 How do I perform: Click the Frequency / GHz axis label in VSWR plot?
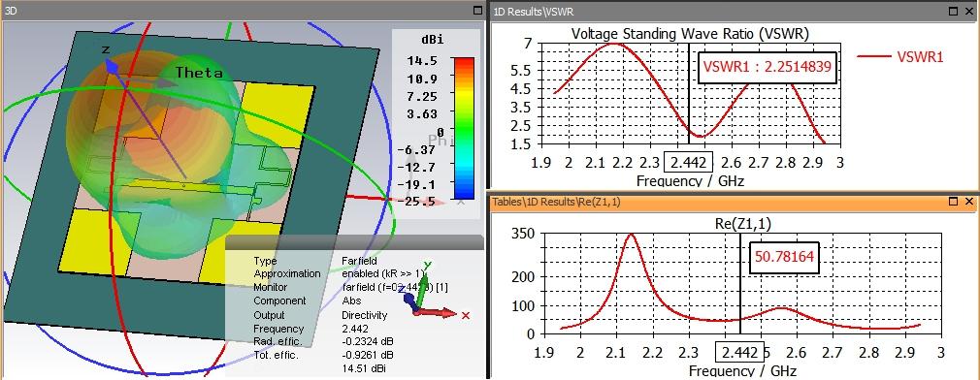coord(690,181)
